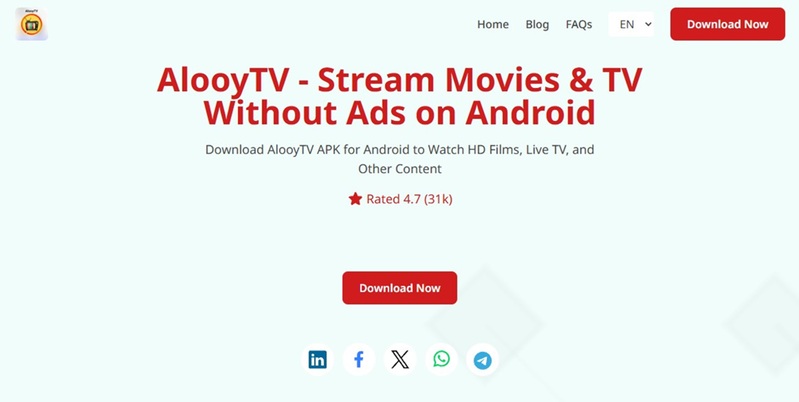Click the 'Other Content' subtitle line

(x=400, y=169)
